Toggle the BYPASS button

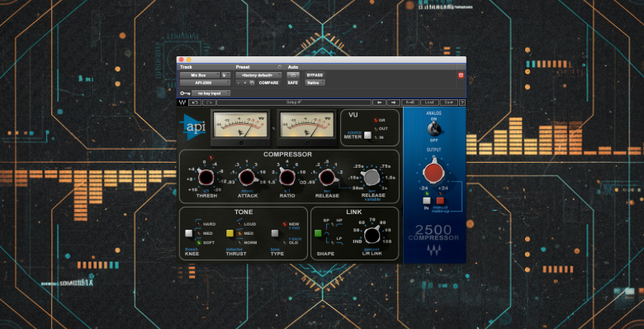pyautogui.click(x=315, y=75)
